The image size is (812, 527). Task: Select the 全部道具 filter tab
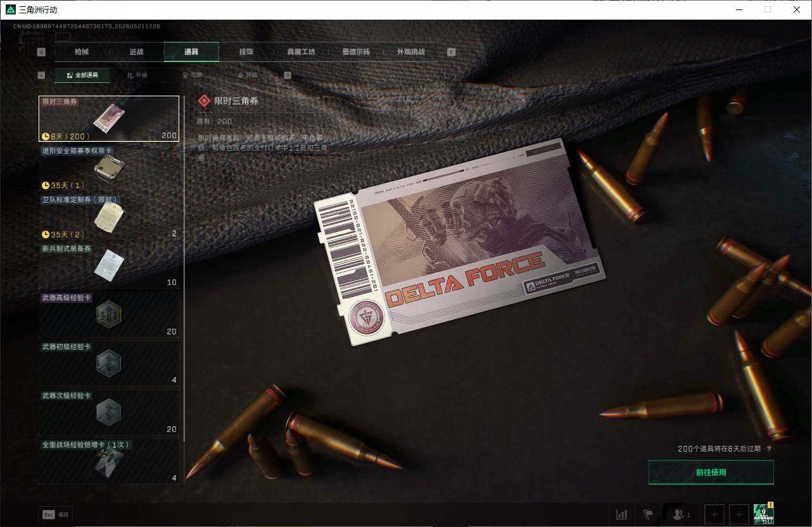point(82,75)
